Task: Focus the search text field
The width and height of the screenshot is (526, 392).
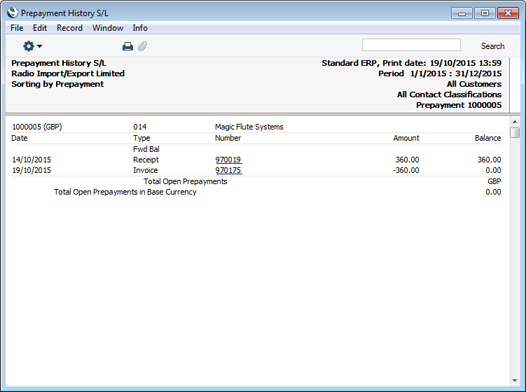Action: click(x=411, y=45)
